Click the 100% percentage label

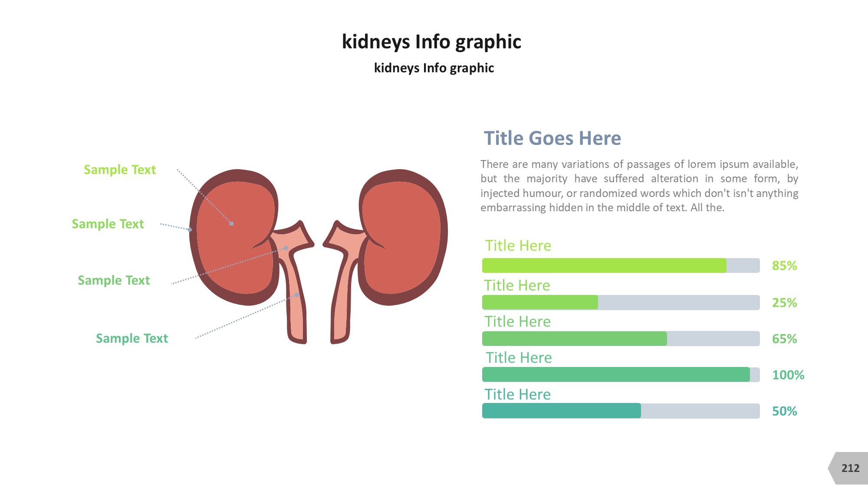(788, 375)
